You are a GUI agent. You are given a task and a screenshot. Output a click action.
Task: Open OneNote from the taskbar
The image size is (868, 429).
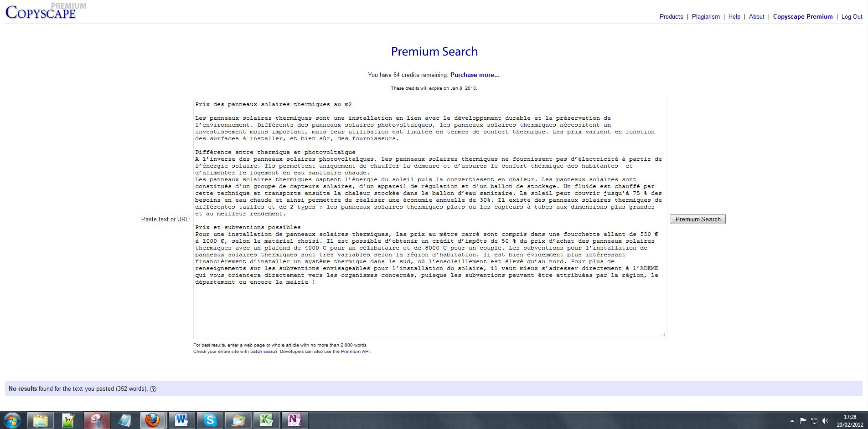coord(294,420)
